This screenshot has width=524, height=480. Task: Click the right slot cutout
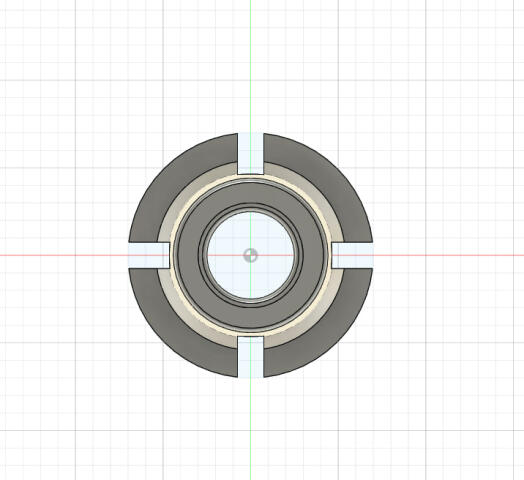[x=353, y=255]
